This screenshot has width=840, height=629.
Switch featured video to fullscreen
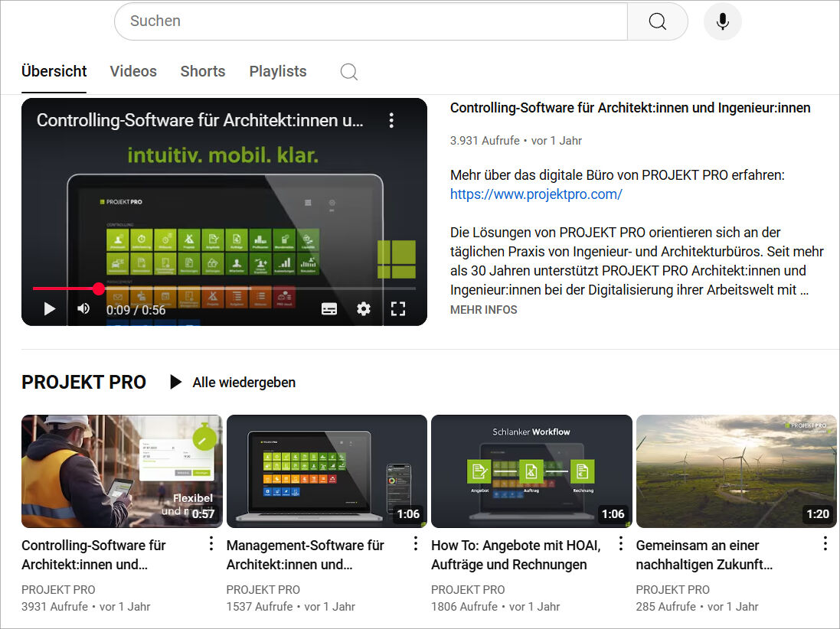(x=398, y=309)
